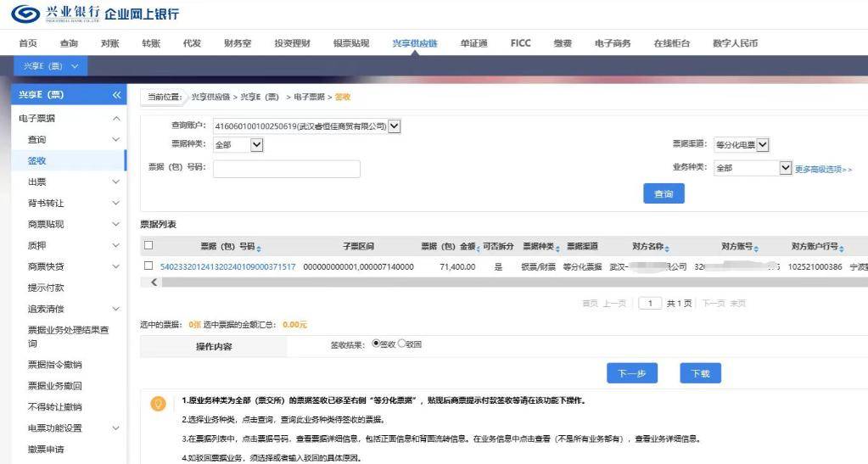This screenshot has width=868, height=464.
Task: Open the 查询账户 account dropdown
Action: [394, 126]
